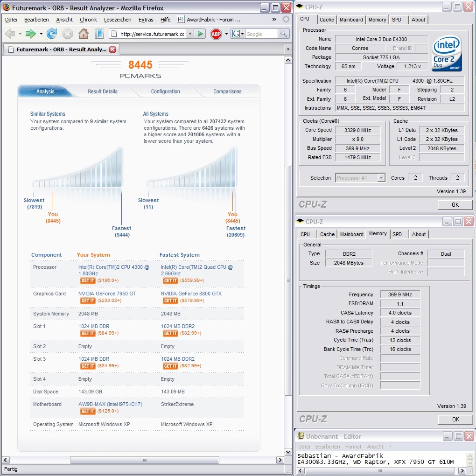Reload the page with the refresh icon
The image size is (476, 476).
pyautogui.click(x=52, y=34)
